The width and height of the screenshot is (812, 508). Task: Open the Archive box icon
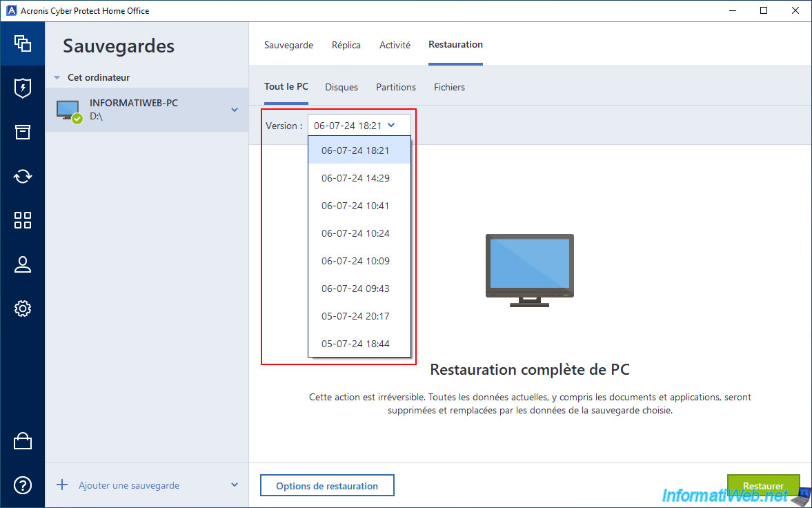23,132
